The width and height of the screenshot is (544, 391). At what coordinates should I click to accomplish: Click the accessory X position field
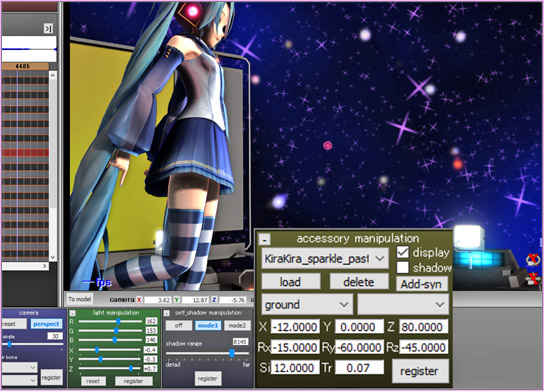pos(295,327)
